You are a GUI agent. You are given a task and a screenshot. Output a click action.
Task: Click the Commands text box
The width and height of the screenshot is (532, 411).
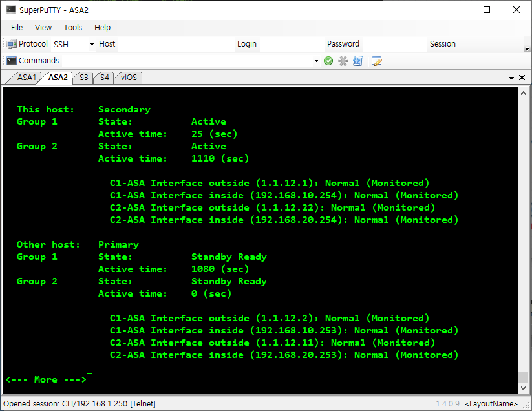pos(187,61)
